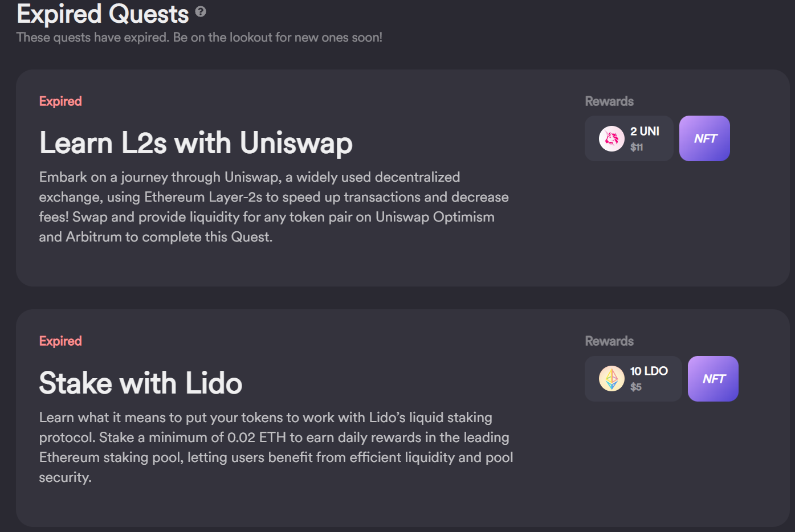The image size is (795, 532).
Task: Select the 10 LDO reward amount
Action: (649, 371)
